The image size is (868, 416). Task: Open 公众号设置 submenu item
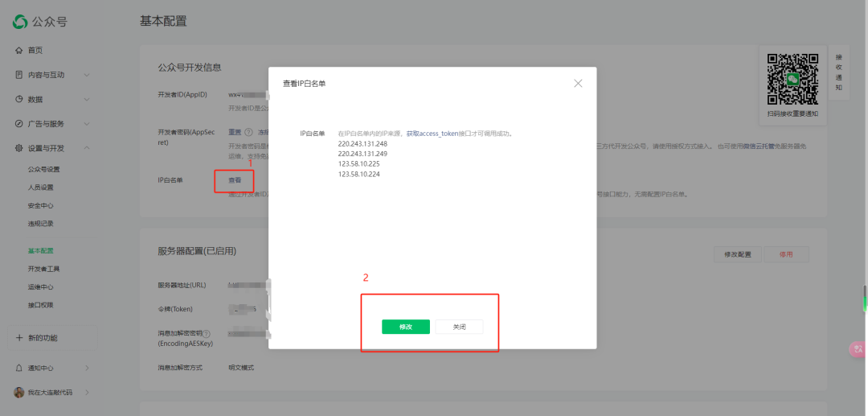43,170
